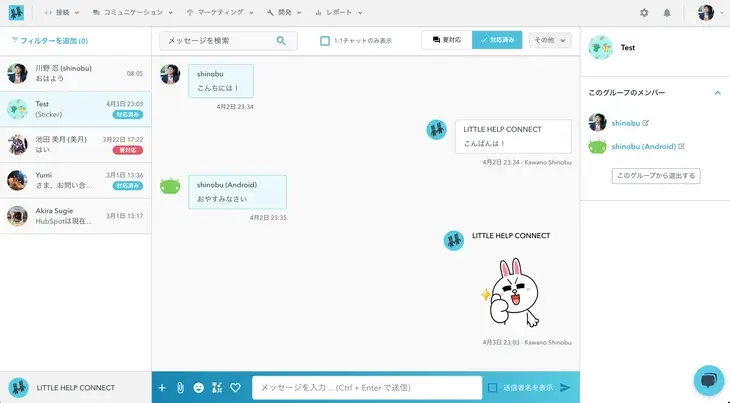Click the search magnifier icon
The height and width of the screenshot is (403, 730).
(x=281, y=41)
